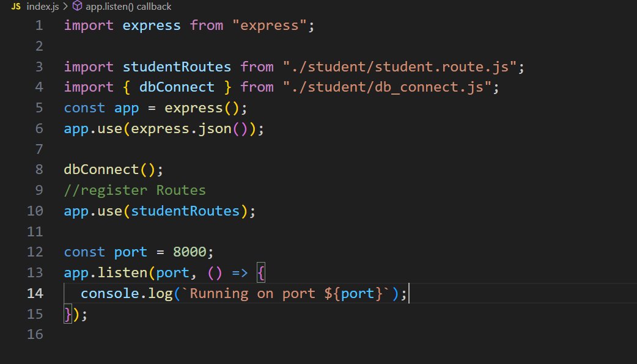This screenshot has width=637, height=364.
Task: Click "Running on port" template string
Action: [x=252, y=293]
